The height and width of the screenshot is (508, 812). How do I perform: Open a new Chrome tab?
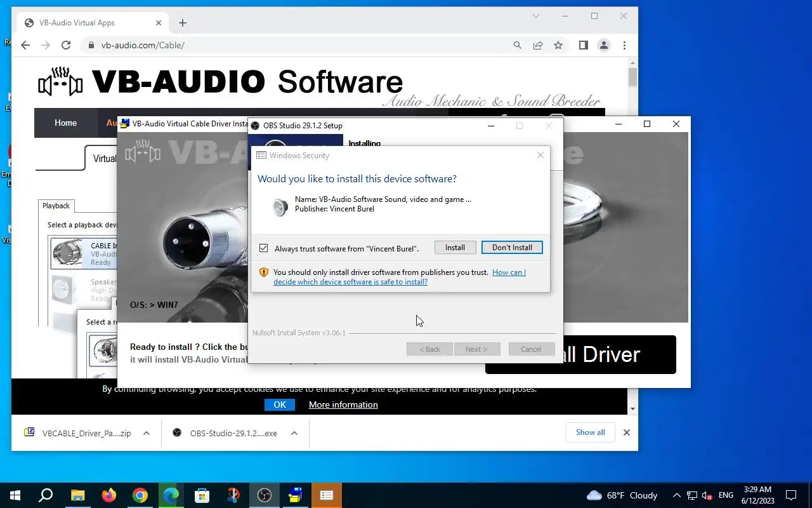183,23
